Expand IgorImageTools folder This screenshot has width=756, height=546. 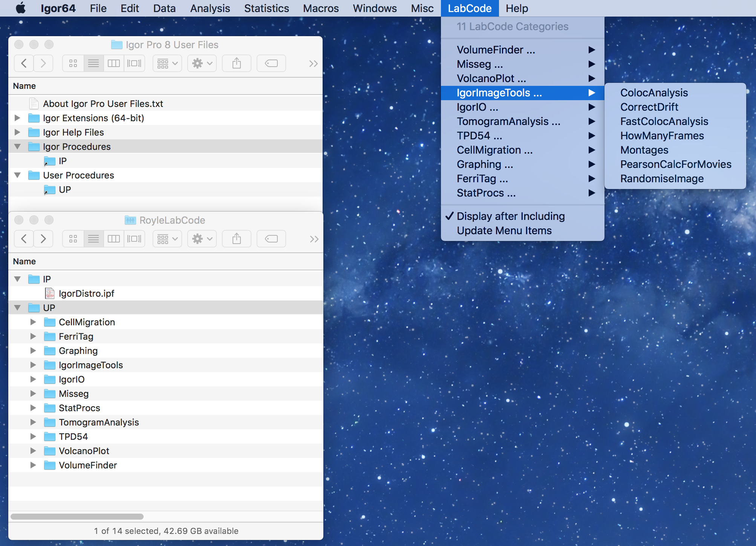pyautogui.click(x=33, y=365)
